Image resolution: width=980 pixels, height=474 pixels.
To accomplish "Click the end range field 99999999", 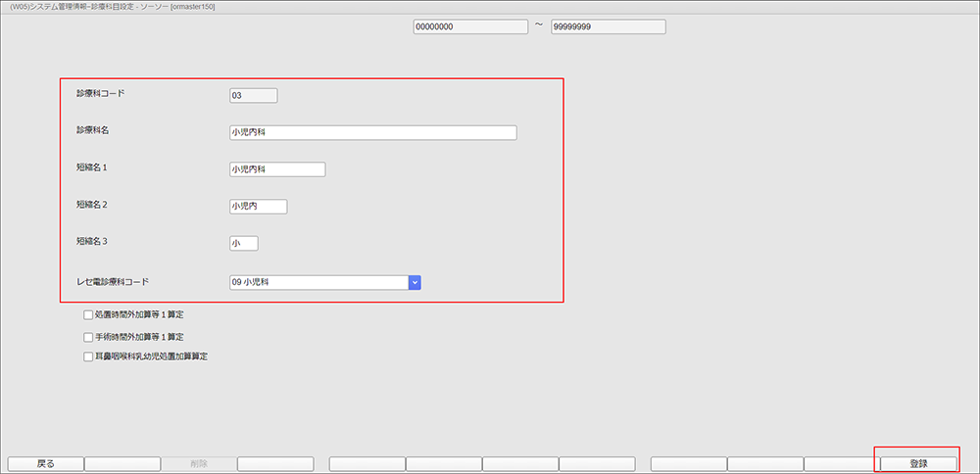I will point(608,27).
